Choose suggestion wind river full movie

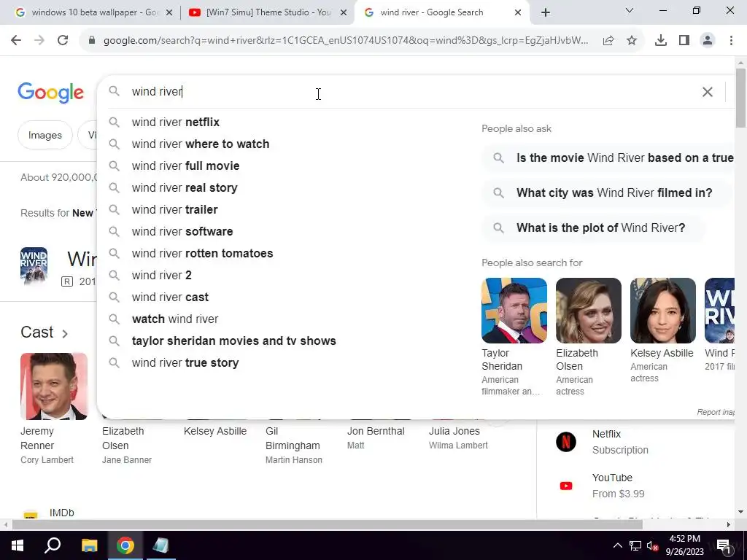[186, 166]
